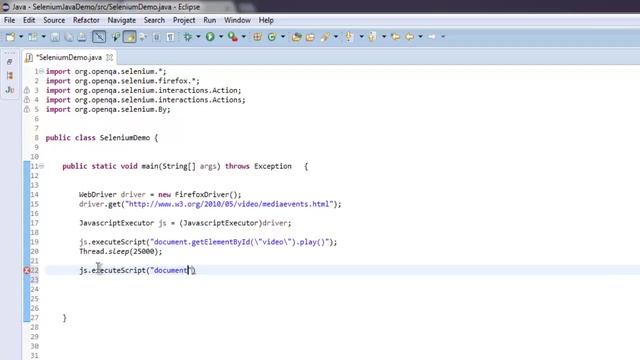
Task: Click the warning marker on line 3
Action: pos(27,90)
